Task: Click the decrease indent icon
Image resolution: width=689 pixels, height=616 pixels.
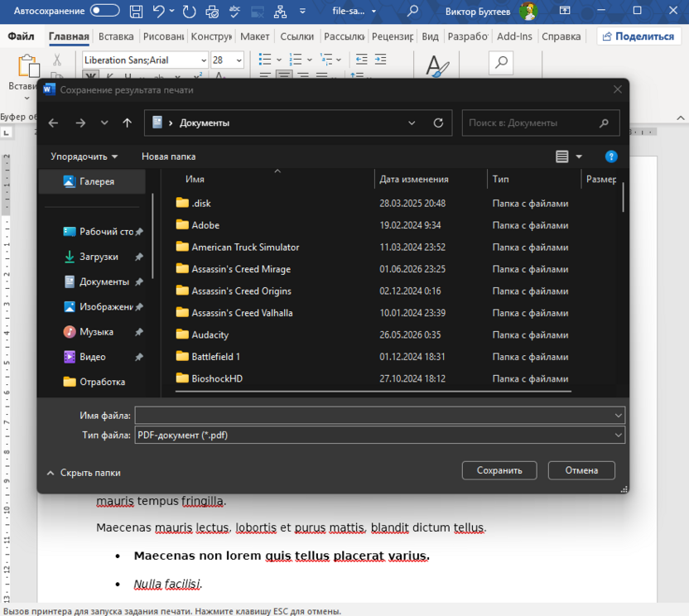Action: click(x=362, y=60)
